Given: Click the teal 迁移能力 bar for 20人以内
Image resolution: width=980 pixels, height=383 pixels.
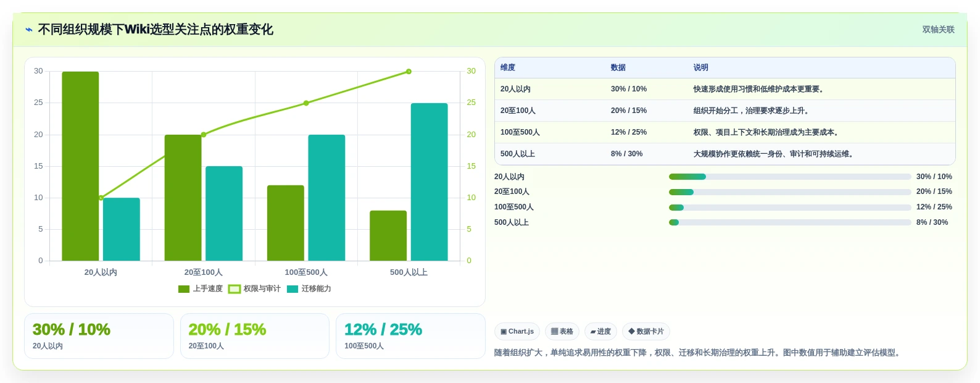Looking at the screenshot, I should (122, 229).
